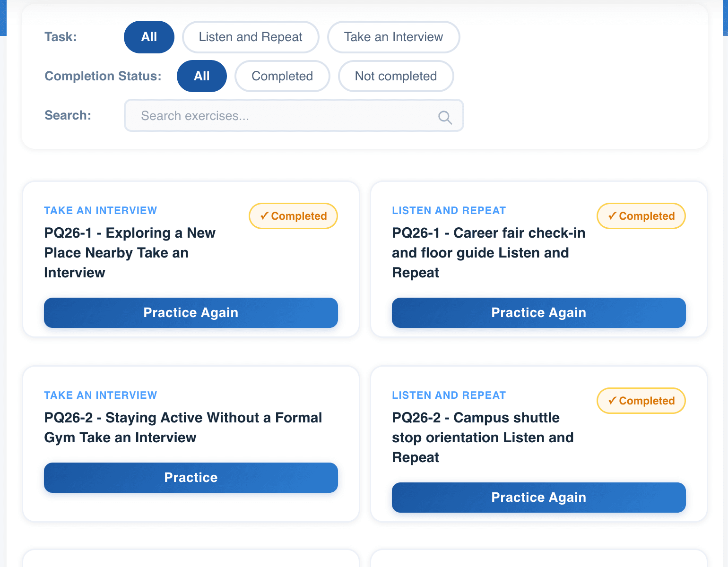Select the All completion status filter
Image resolution: width=728 pixels, height=567 pixels.
[x=201, y=76]
